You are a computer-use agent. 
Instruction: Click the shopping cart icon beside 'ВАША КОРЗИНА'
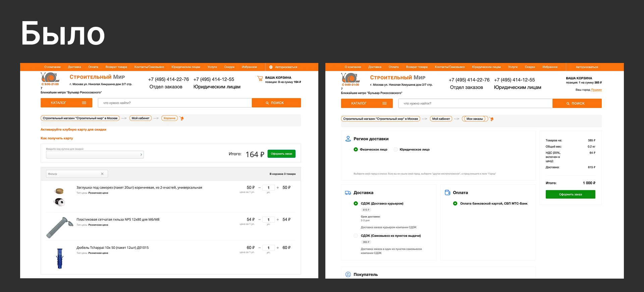[x=260, y=79]
